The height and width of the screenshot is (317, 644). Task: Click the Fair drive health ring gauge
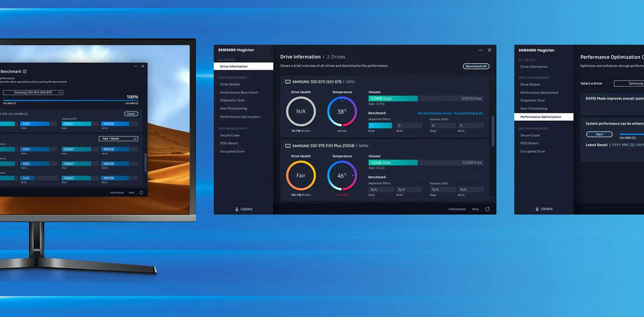(x=301, y=176)
